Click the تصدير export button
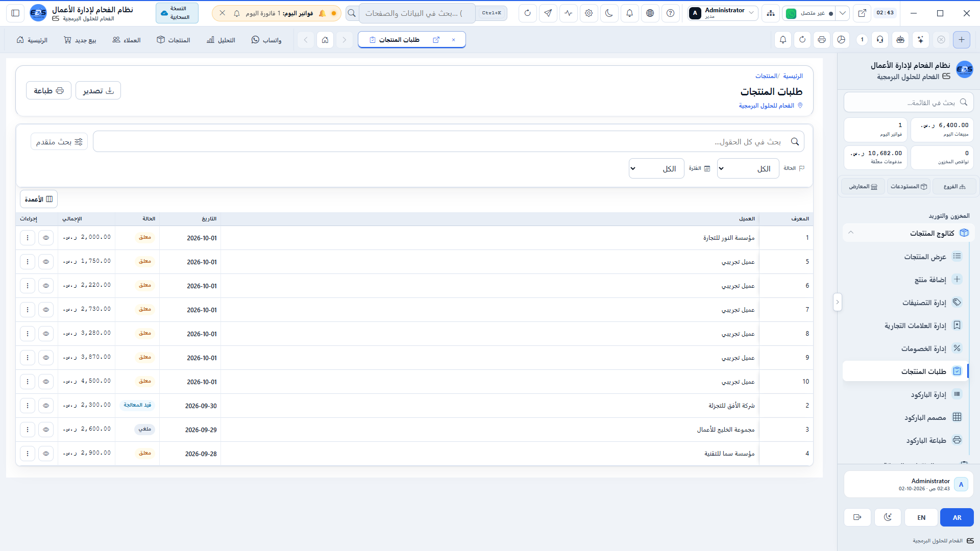Screen dimensions: 980x551 (x=98, y=91)
